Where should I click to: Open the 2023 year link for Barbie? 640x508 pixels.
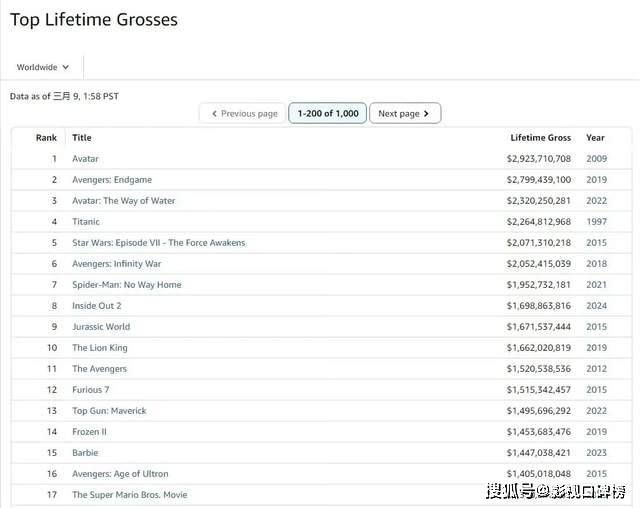point(596,453)
